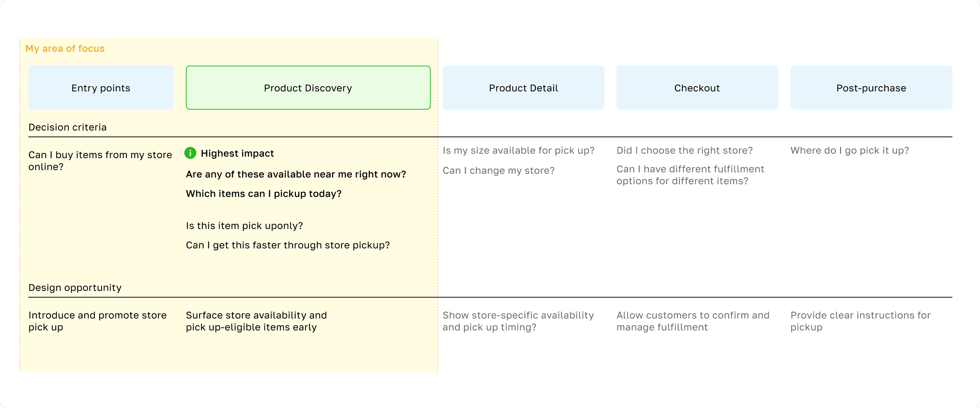
Task: Click 'Is my size available for pick up?'
Action: tap(518, 151)
